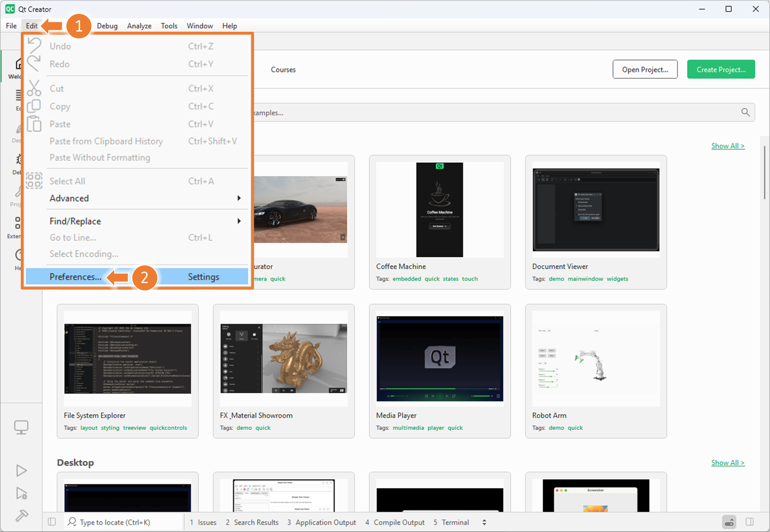
Task: Toggle the left sidebar in status bar
Action: pyautogui.click(x=52, y=522)
